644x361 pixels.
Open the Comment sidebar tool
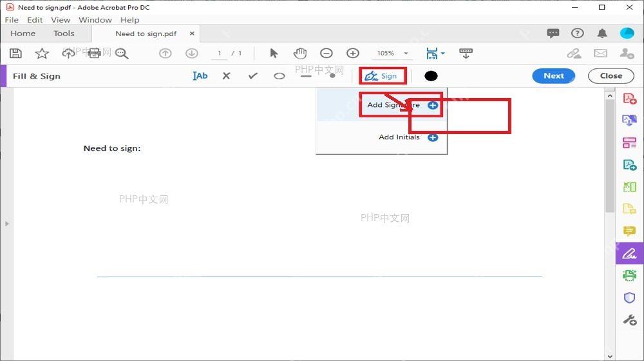pos(630,231)
